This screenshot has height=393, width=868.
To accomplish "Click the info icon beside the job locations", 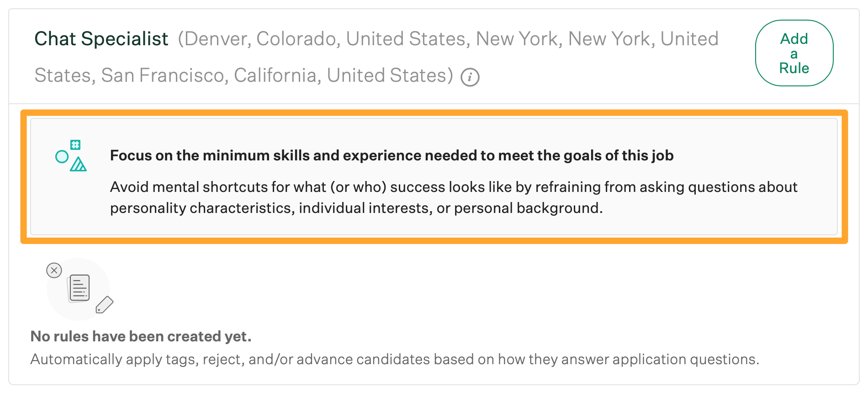I will (x=470, y=77).
